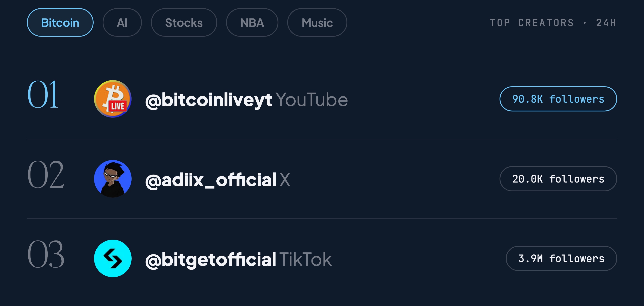This screenshot has height=306, width=644.
Task: Select the Bitcoin topic tab
Action: [60, 23]
